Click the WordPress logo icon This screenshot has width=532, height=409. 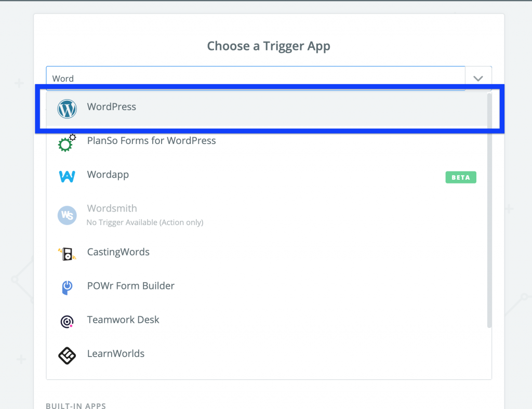[x=66, y=109]
